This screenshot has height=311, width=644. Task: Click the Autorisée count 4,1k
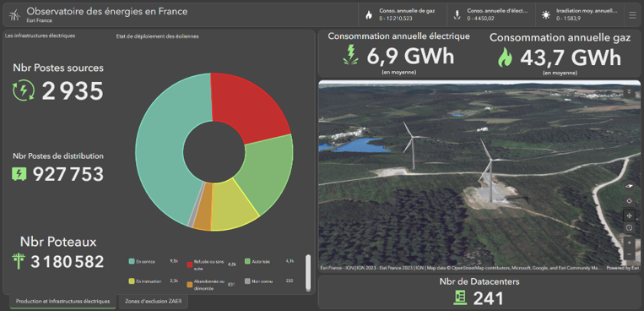tap(290, 261)
